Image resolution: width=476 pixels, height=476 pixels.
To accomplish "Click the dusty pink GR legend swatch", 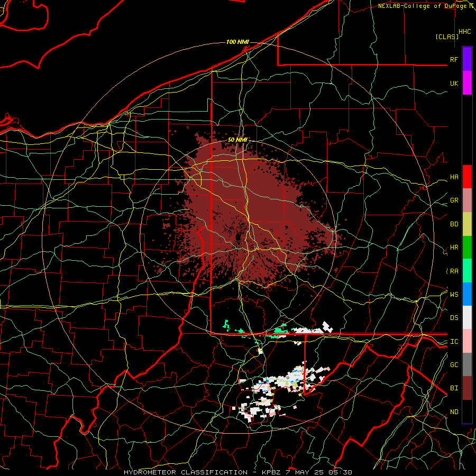I will point(467,200).
